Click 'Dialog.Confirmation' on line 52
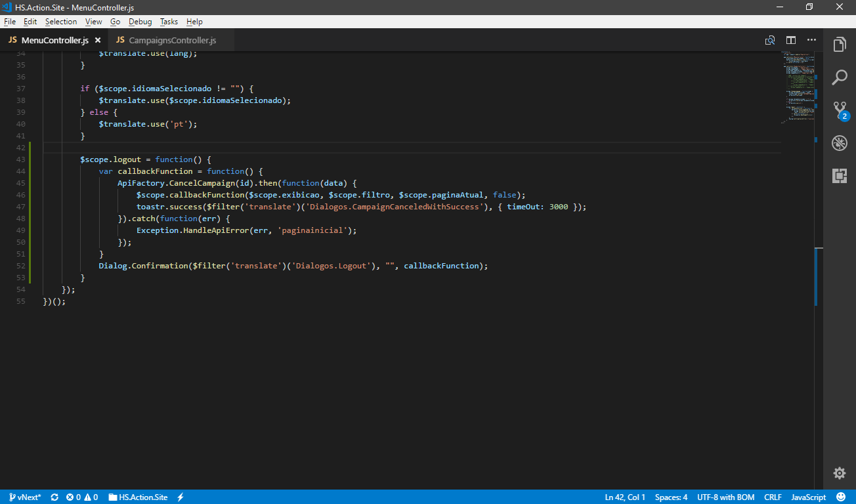 coord(143,266)
